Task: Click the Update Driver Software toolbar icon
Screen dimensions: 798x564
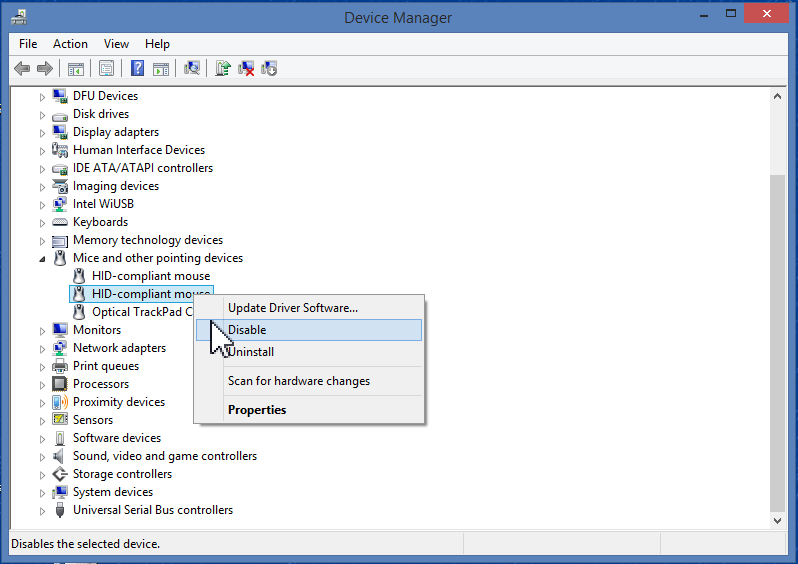Action: click(223, 68)
